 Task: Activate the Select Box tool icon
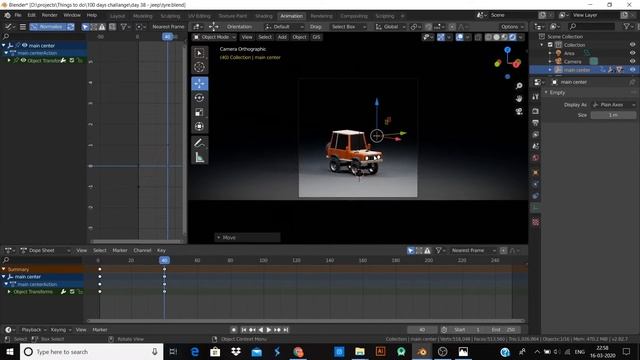pos(200,53)
